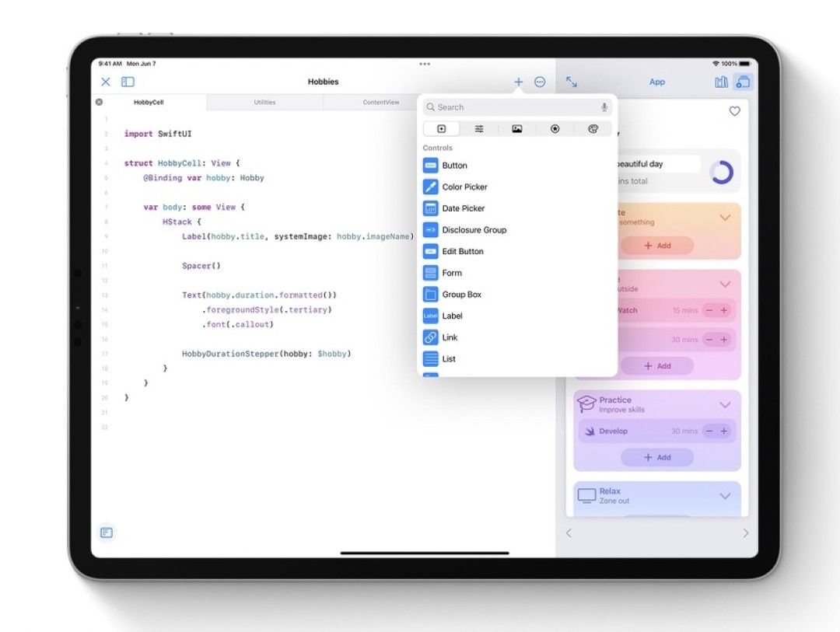The width and height of the screenshot is (840, 632).
Task: Expand the orange card chevron
Action: pyautogui.click(x=725, y=218)
